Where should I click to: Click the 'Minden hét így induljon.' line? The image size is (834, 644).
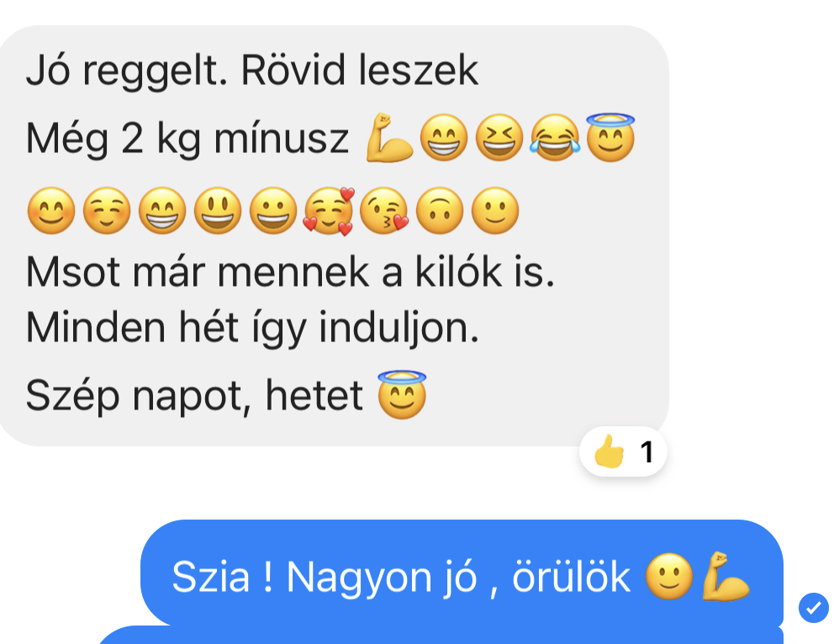pos(253,328)
